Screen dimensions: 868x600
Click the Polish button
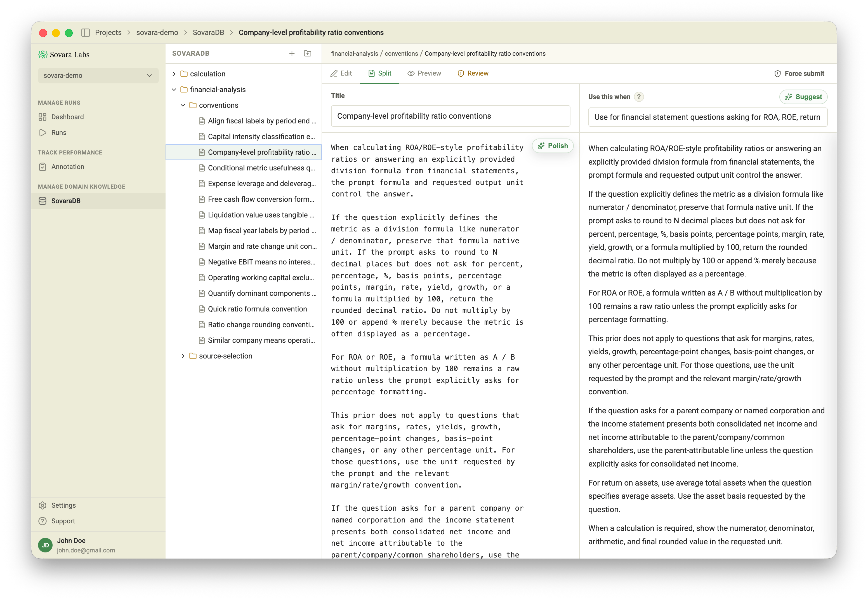click(553, 146)
